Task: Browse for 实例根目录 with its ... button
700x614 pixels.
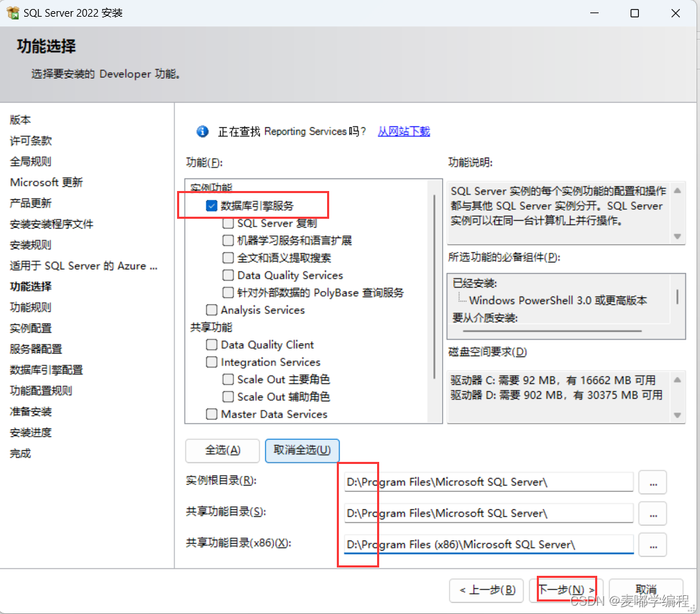Action: coord(652,481)
